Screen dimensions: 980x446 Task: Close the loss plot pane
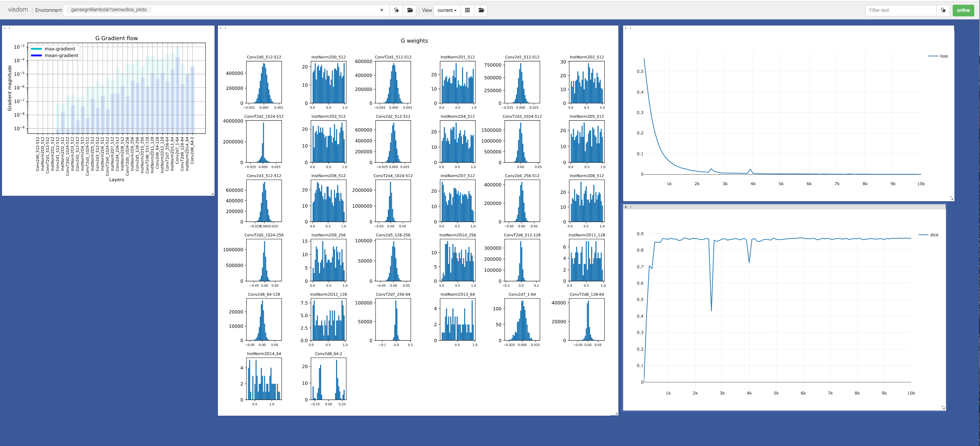(626, 28)
